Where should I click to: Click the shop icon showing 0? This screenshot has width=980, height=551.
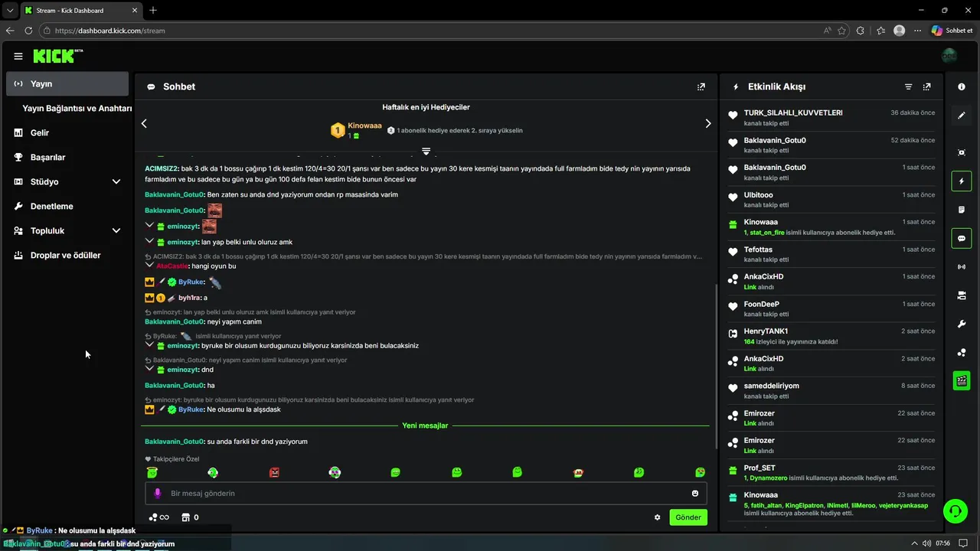click(x=191, y=517)
